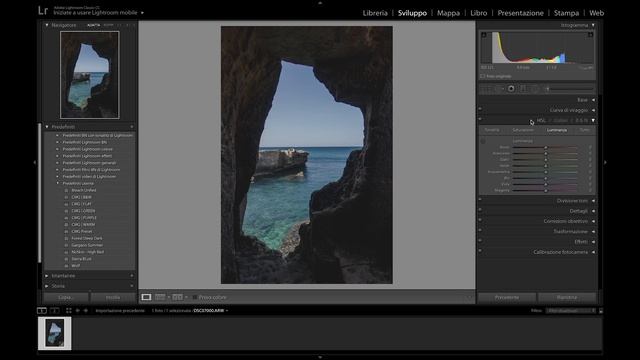The width and height of the screenshot is (640, 360).
Task: Expand the Base panel
Action: pyautogui.click(x=593, y=100)
